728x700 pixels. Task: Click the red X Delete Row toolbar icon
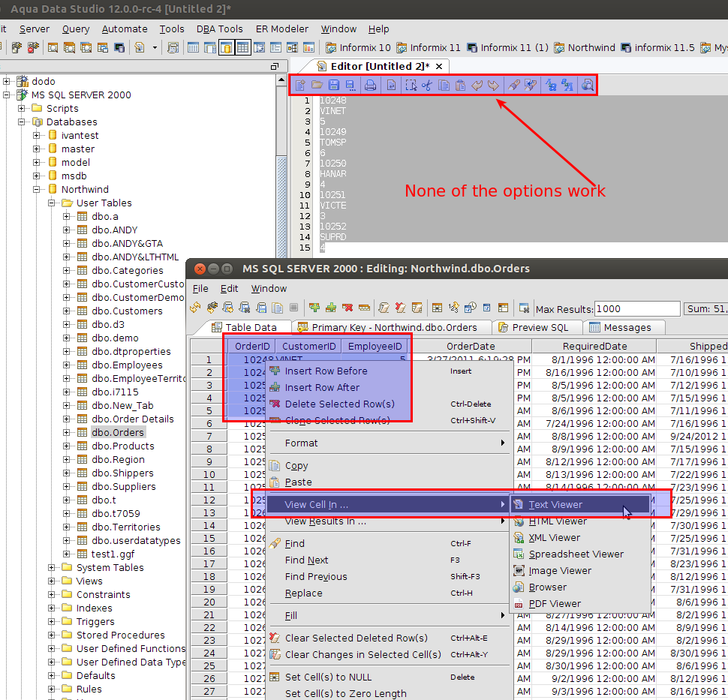pyautogui.click(x=347, y=308)
